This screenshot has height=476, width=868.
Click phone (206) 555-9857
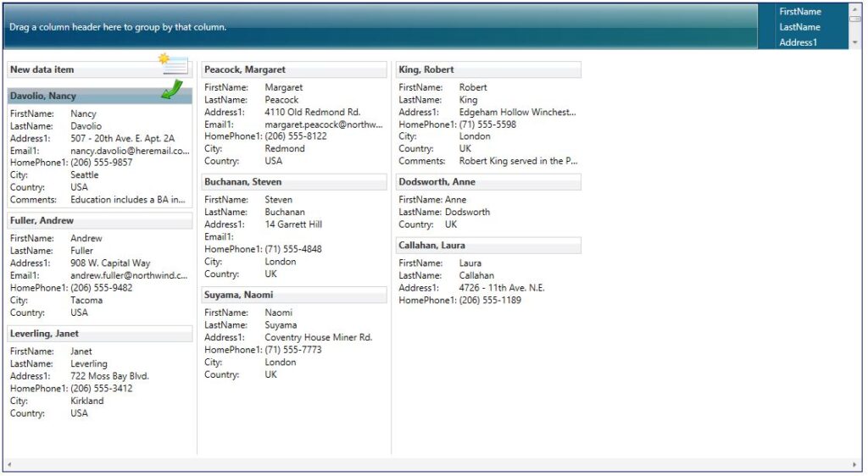tap(102, 163)
